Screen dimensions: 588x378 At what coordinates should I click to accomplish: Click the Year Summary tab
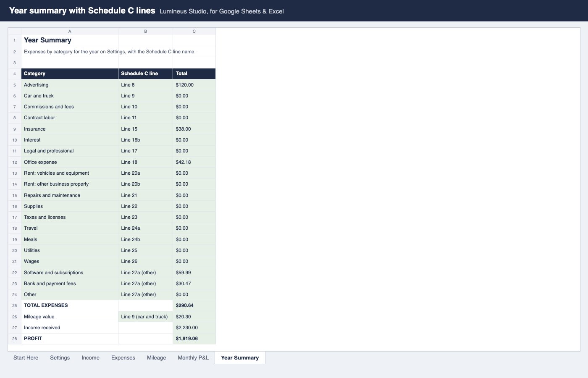pyautogui.click(x=240, y=358)
